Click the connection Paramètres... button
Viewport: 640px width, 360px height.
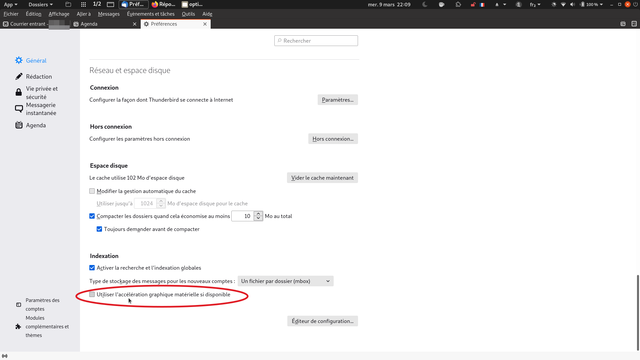pyautogui.click(x=338, y=100)
